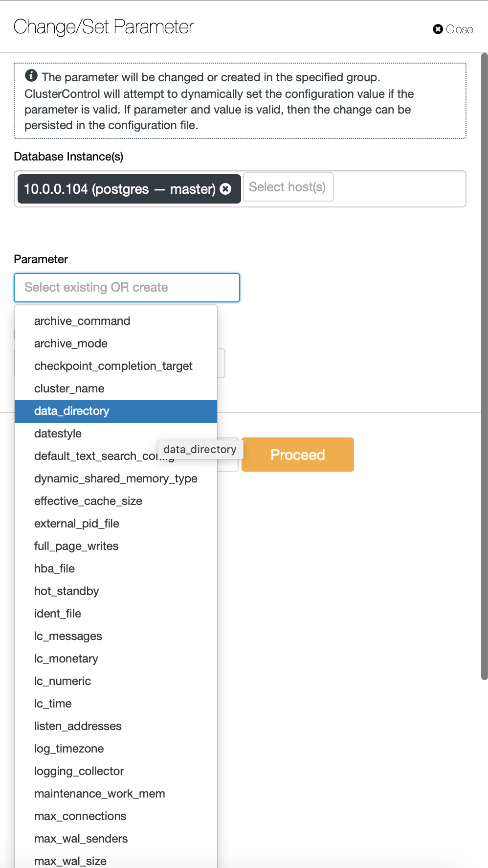Select hot_standby in the dropdown list
488x868 pixels.
[67, 591]
